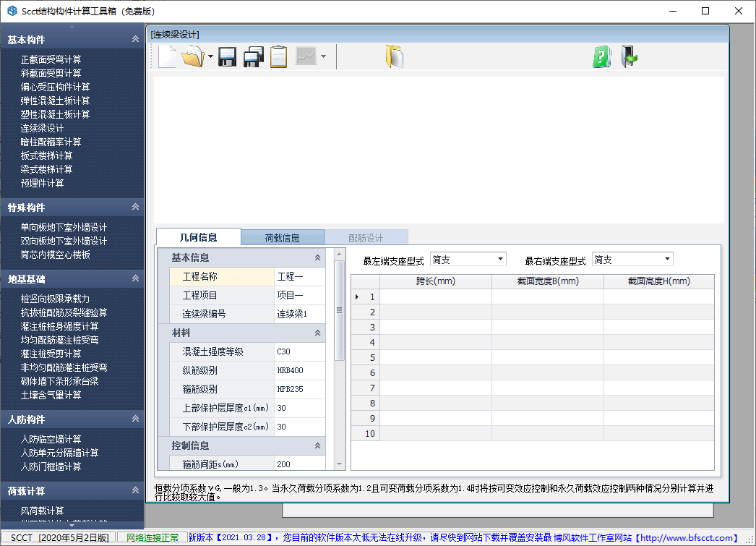Click the 跨长(mm) cell in row 1
Image resolution: width=756 pixels, height=546 pixels.
pyautogui.click(x=436, y=297)
